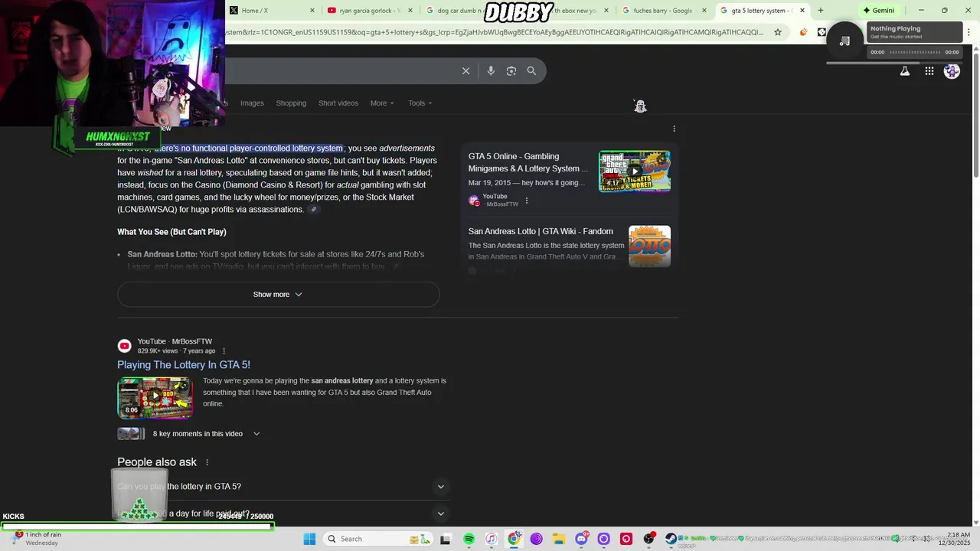The image size is (980, 551).
Task: Select the Shopping search filter
Action: click(x=291, y=103)
